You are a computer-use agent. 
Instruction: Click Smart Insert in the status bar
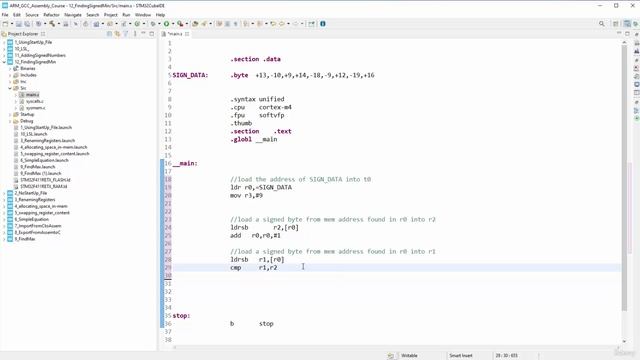pyautogui.click(x=460, y=356)
